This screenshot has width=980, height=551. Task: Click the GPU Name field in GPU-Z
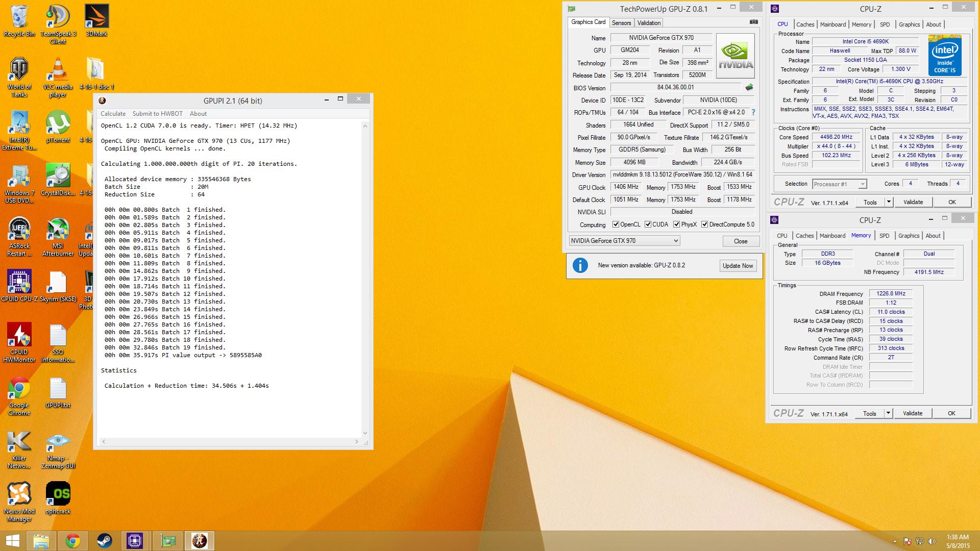pos(661,38)
